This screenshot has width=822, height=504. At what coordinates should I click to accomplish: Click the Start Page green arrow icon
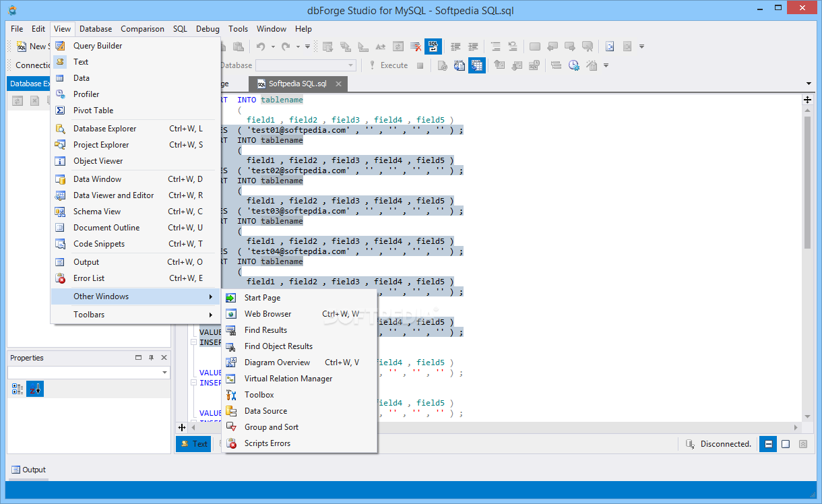pos(231,298)
